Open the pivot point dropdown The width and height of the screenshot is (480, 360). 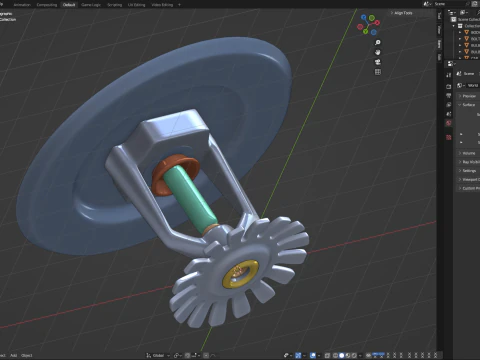point(178,355)
